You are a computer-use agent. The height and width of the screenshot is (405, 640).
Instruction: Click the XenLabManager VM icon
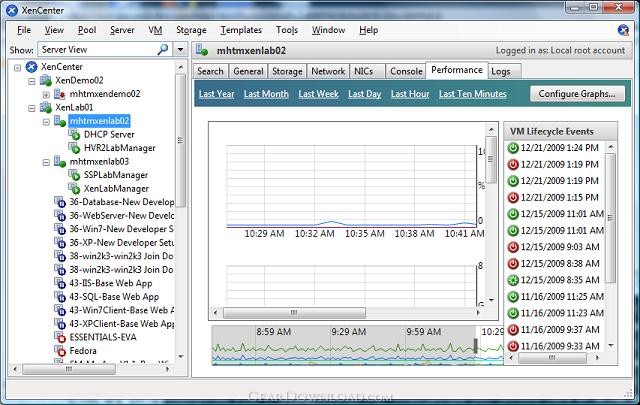(x=74, y=188)
